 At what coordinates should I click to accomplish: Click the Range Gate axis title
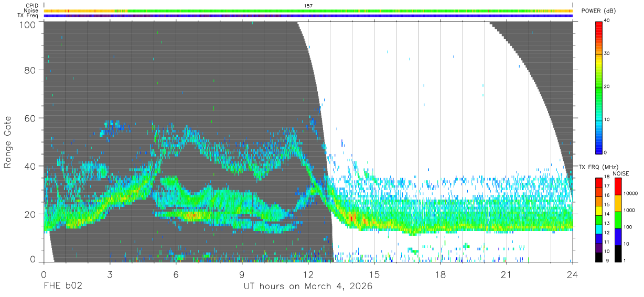pyautogui.click(x=8, y=142)
